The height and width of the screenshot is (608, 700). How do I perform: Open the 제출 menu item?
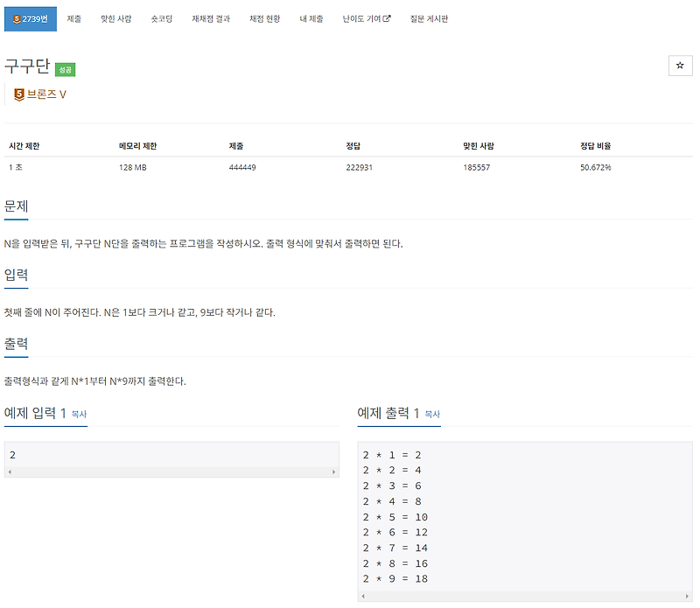tap(73, 18)
